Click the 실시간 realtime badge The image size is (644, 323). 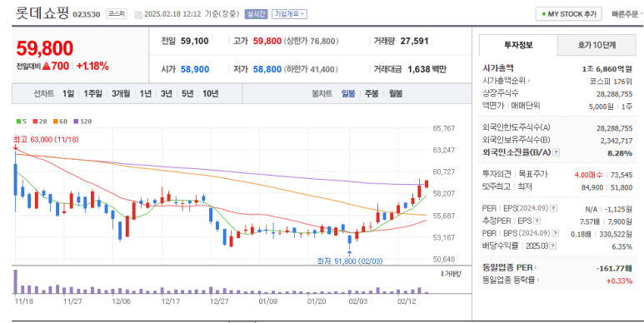click(256, 14)
